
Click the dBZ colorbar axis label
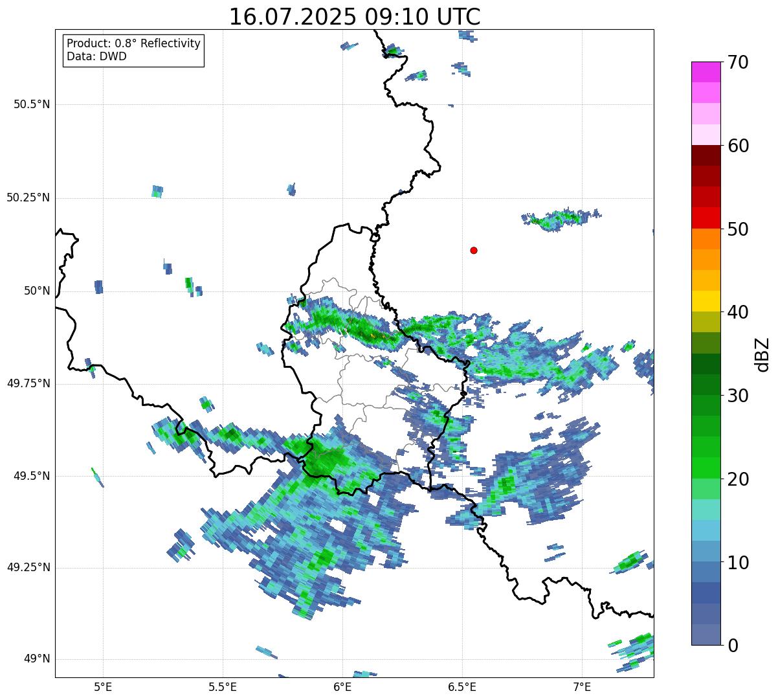pos(763,354)
